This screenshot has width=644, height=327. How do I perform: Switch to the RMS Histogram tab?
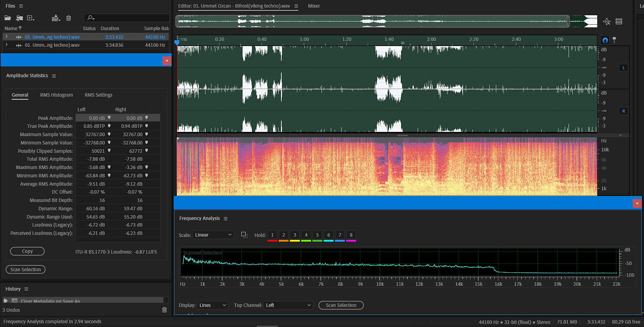tap(56, 95)
